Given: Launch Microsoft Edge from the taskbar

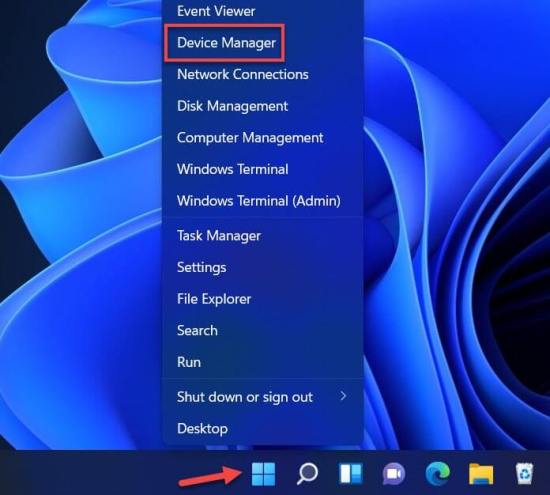Looking at the screenshot, I should (x=437, y=474).
